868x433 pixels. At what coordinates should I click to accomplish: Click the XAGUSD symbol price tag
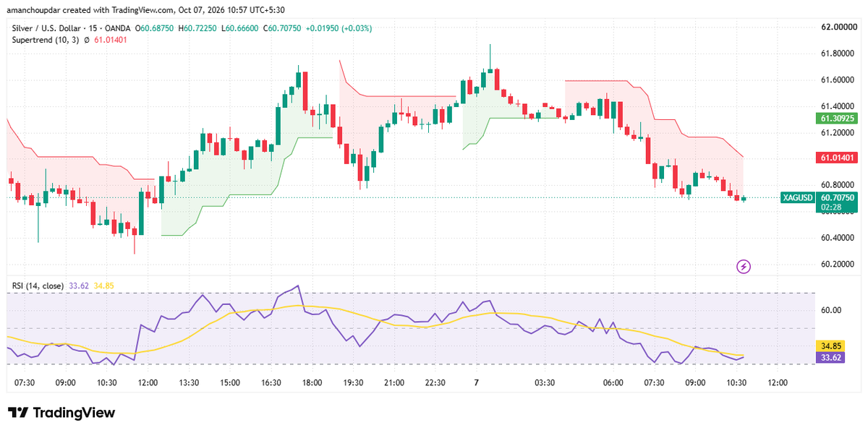coord(797,197)
